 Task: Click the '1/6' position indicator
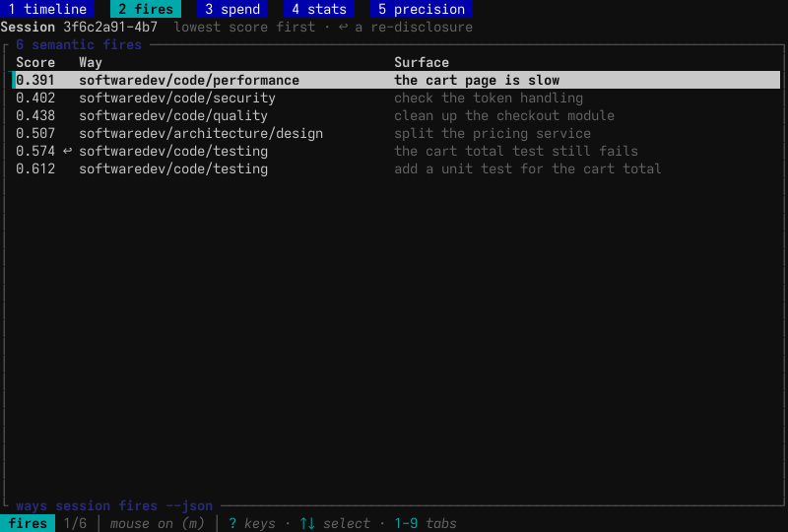75,523
